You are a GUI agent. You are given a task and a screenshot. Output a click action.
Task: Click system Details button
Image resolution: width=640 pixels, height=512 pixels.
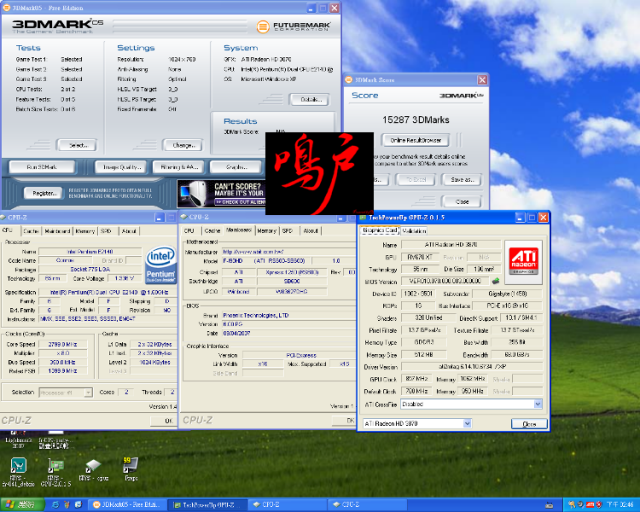(310, 99)
